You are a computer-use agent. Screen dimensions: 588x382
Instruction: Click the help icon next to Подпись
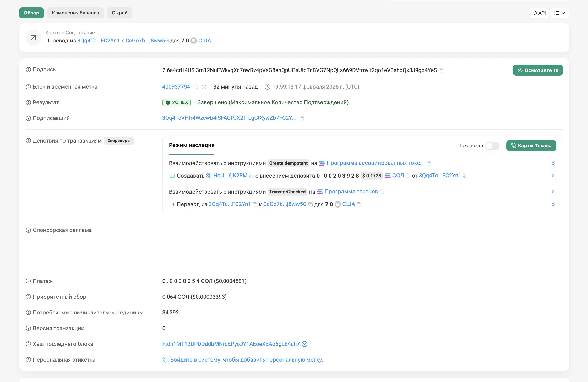[28, 70]
